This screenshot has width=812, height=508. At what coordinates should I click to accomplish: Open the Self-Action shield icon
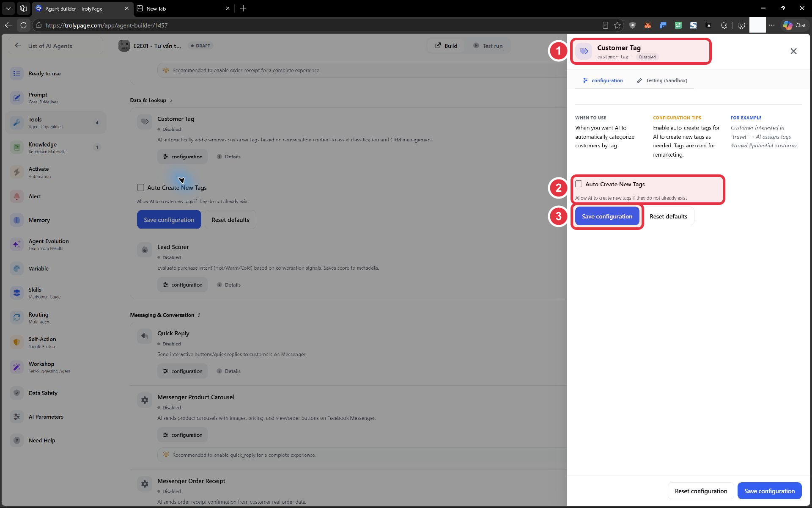(x=16, y=342)
